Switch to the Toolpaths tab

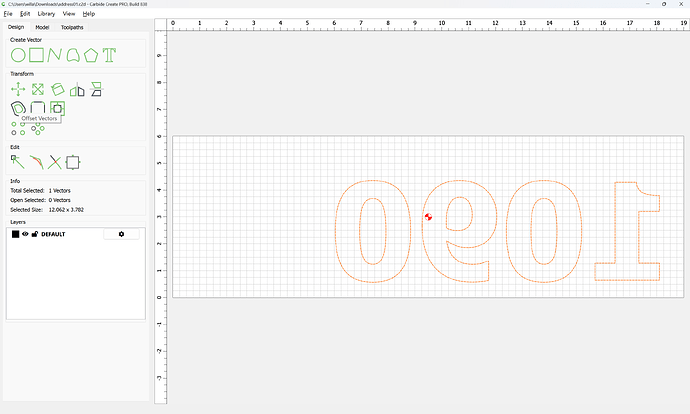(72, 27)
